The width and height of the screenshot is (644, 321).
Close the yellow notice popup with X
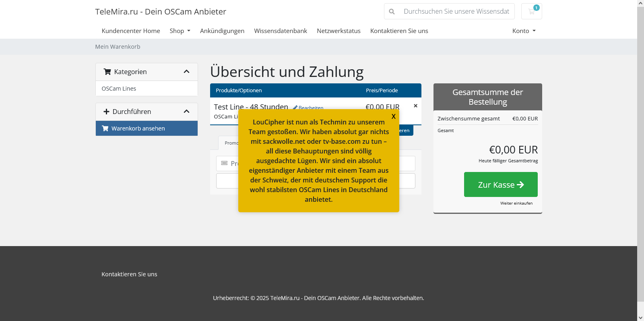click(x=393, y=116)
